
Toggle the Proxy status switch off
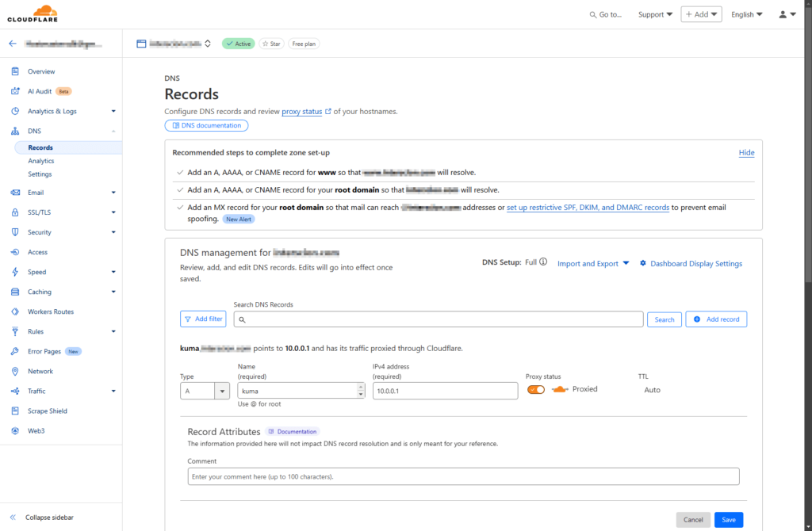coord(536,390)
